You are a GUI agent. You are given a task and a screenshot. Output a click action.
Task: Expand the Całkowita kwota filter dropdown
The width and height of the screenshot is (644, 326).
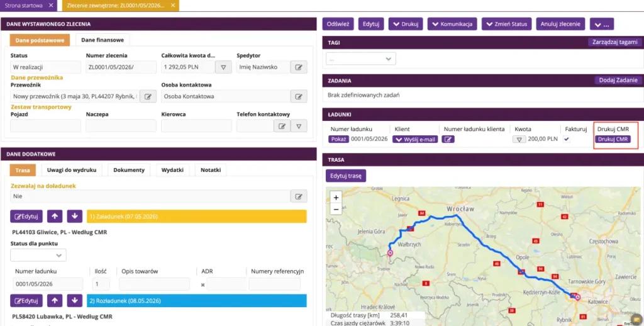pyautogui.click(x=223, y=67)
